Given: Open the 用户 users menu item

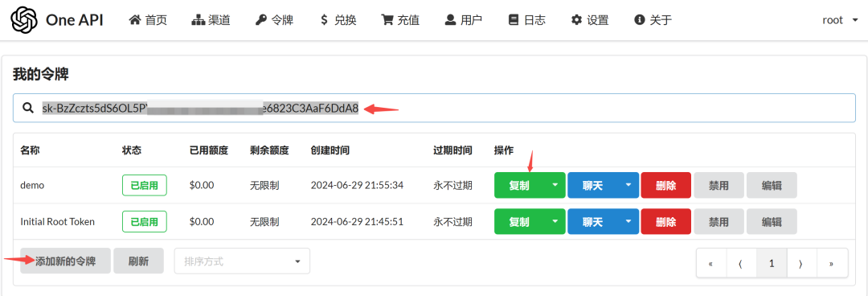Looking at the screenshot, I should 464,20.
